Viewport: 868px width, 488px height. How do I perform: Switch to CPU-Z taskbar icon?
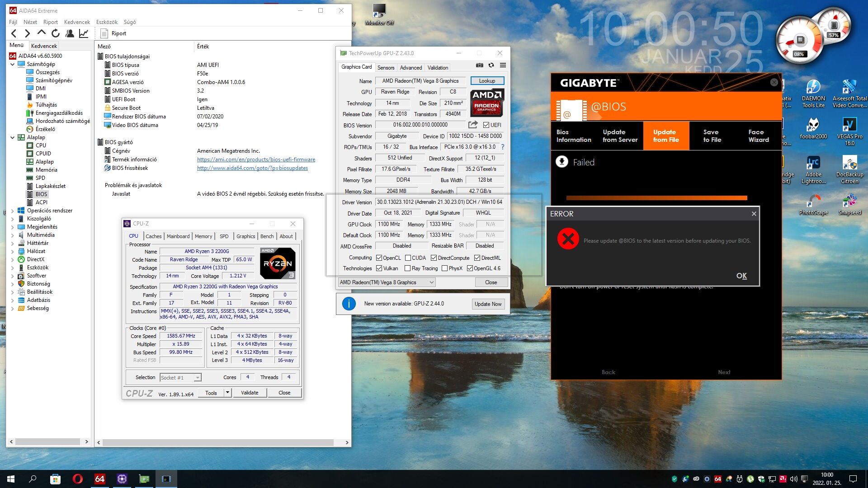122,479
